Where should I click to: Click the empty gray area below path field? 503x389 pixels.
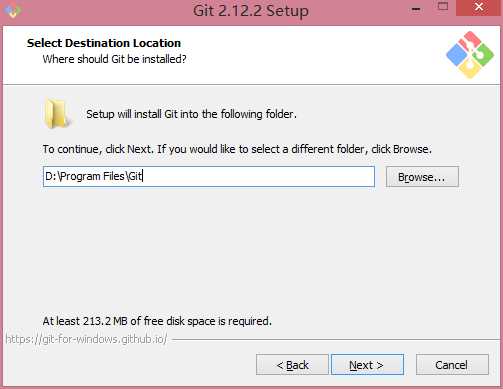tap(250, 250)
